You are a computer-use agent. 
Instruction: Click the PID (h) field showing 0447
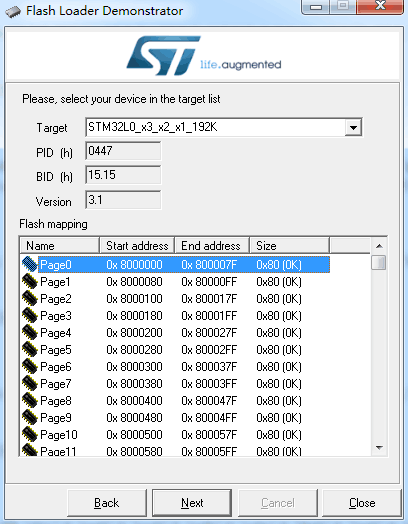(123, 151)
